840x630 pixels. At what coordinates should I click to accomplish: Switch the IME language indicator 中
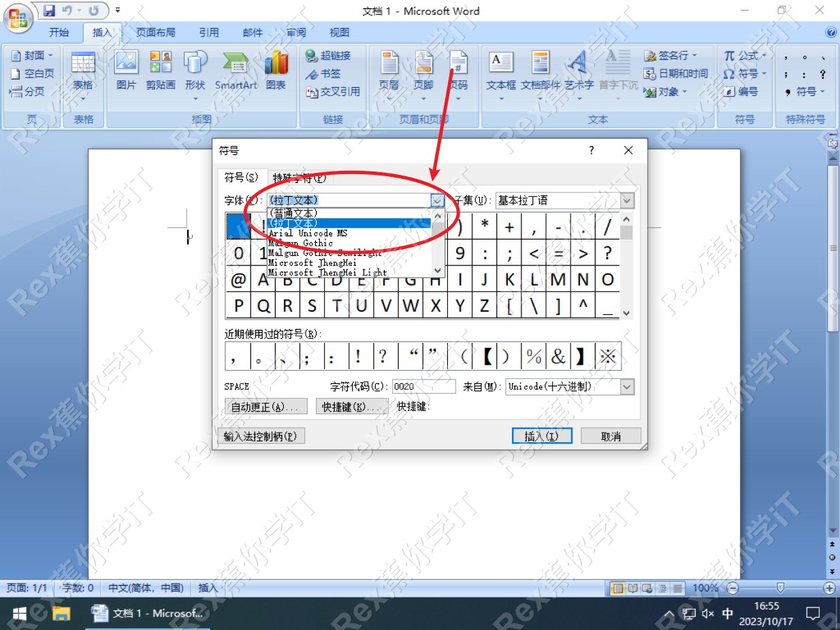click(728, 613)
